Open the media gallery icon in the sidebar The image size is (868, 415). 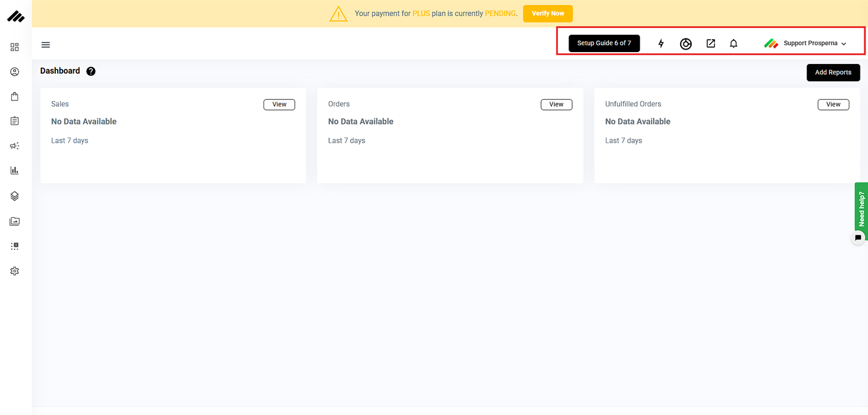pyautogui.click(x=15, y=221)
